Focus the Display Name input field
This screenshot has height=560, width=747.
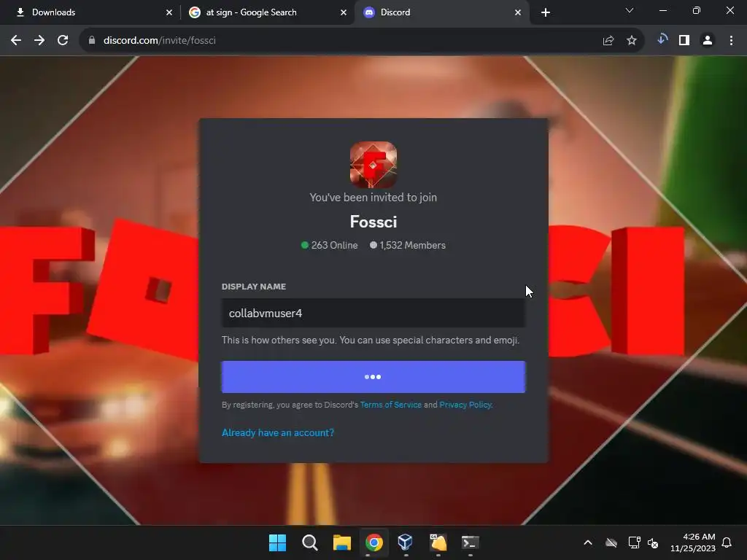(373, 313)
